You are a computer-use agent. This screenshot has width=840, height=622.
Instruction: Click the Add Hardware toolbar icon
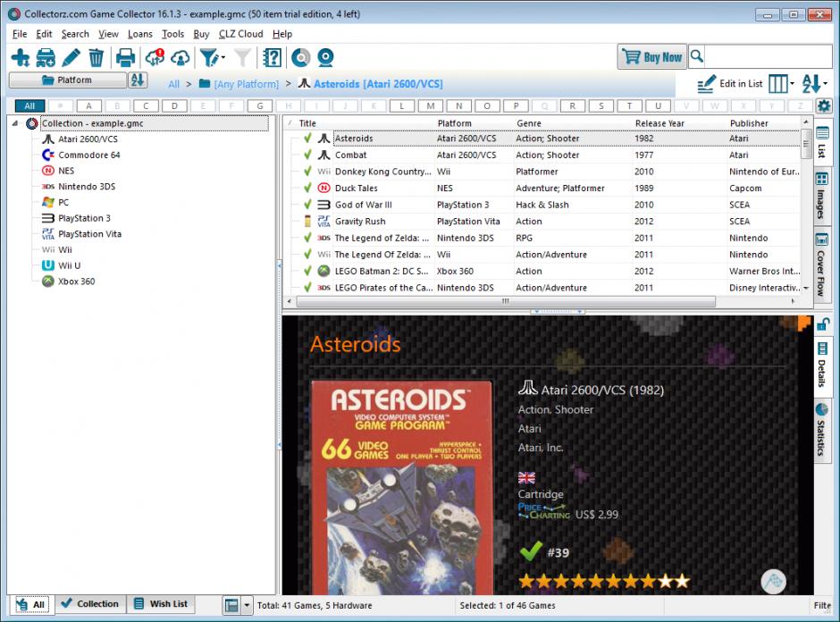point(46,57)
